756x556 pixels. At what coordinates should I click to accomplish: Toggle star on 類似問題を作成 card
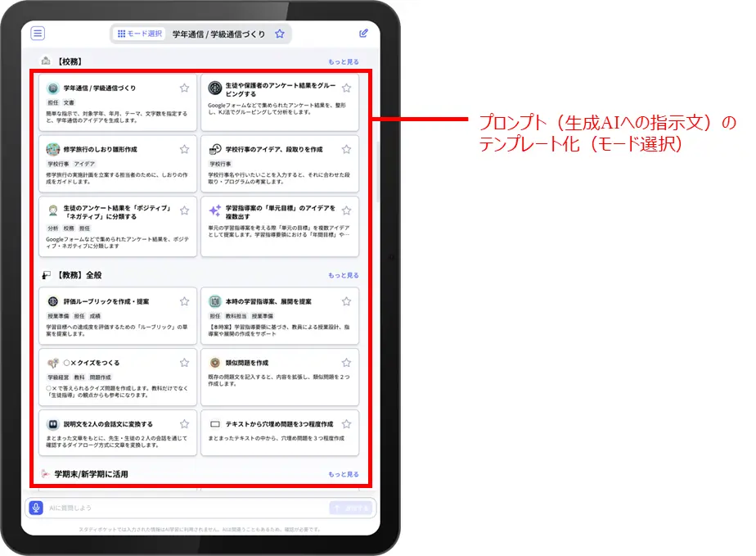346,363
